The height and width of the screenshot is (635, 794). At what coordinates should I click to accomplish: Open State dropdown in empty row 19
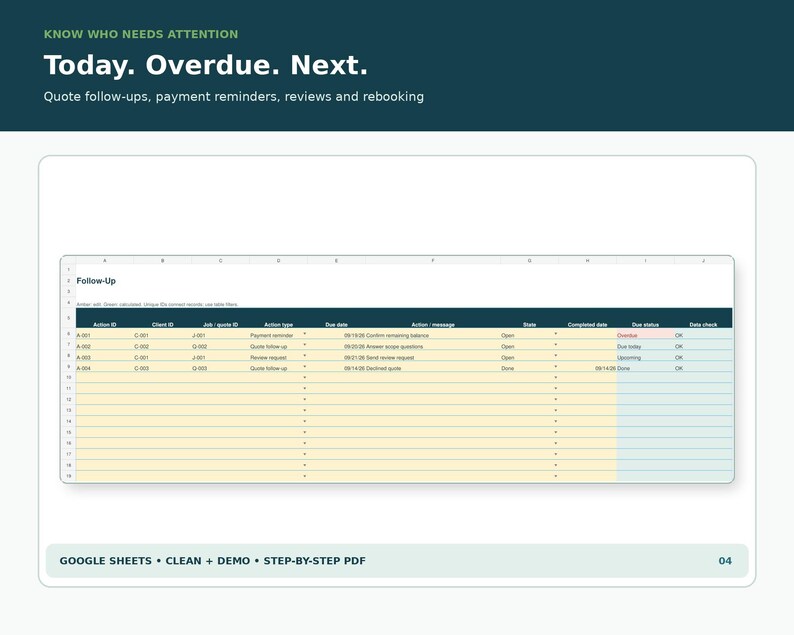(555, 477)
